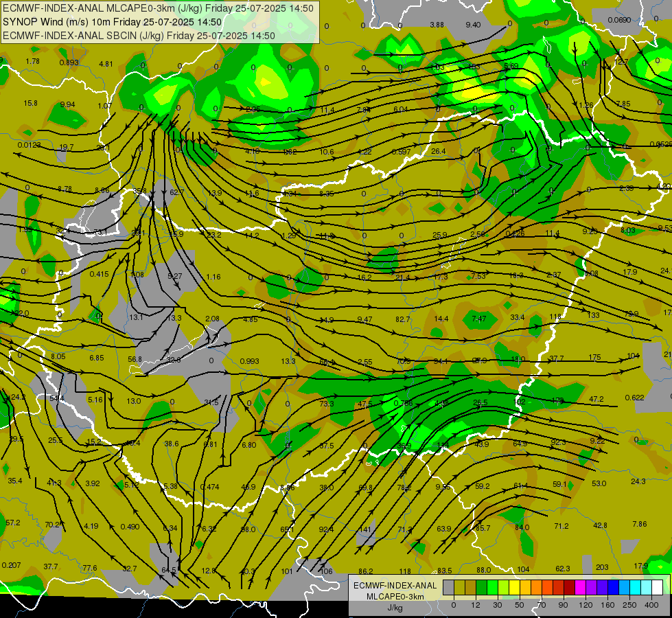
Task: Click the dark green legend swatch
Action: [482, 587]
